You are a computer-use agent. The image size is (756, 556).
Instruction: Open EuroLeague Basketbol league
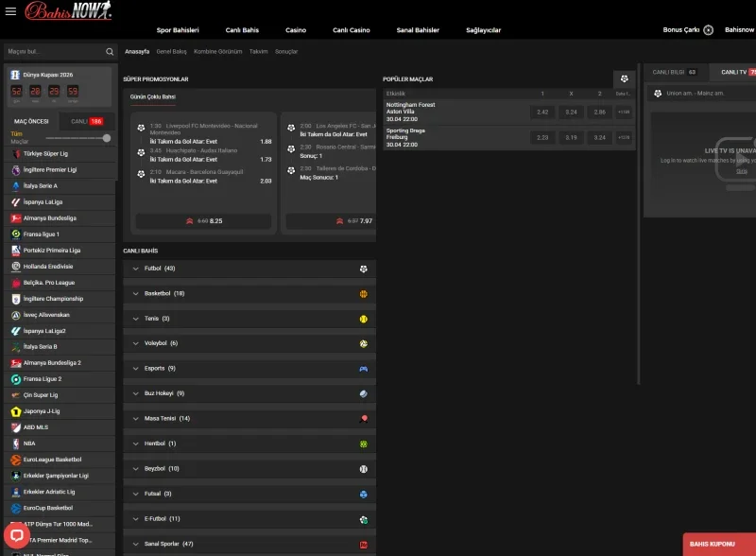60,460
